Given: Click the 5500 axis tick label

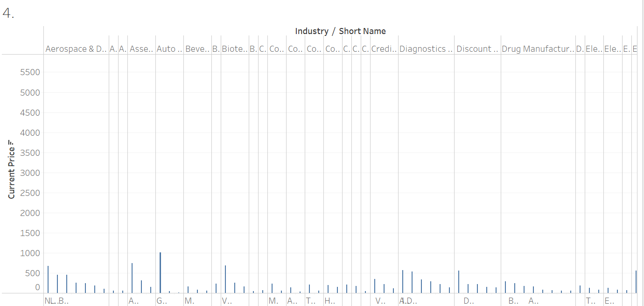Looking at the screenshot, I should (x=29, y=72).
